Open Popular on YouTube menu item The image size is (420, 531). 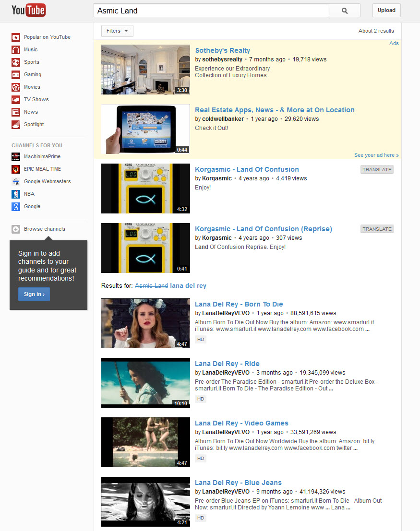pyautogui.click(x=47, y=37)
